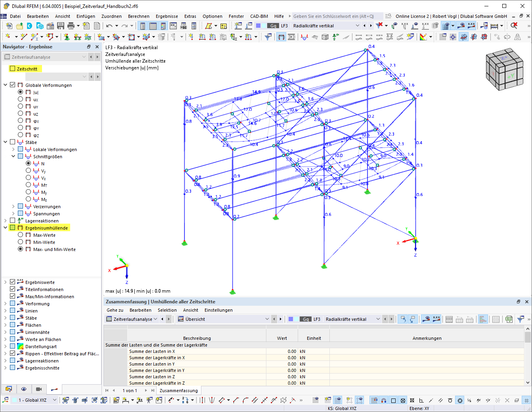The image size is (532, 412).
Task: Open the Gehe zu table menu
Action: [x=115, y=310]
